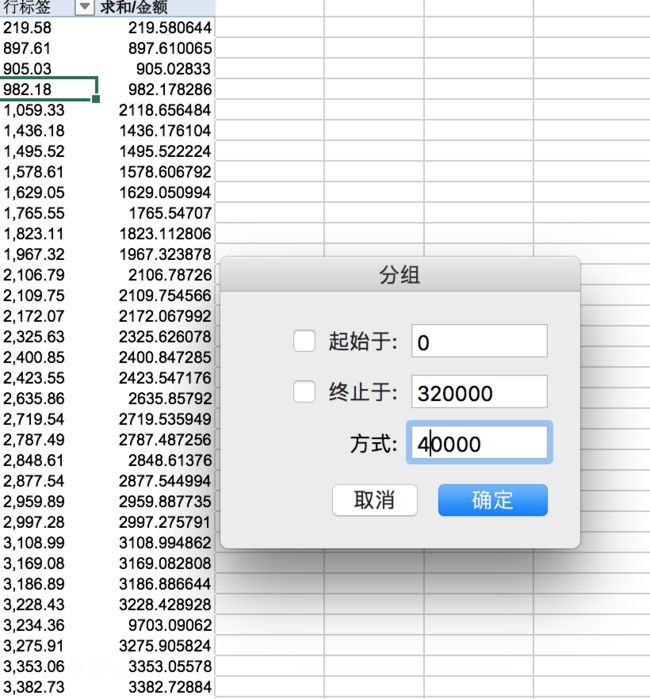Viewport: 650px width, 699px height.
Task: Select row label cell 2,325.63
Action: tap(49, 337)
